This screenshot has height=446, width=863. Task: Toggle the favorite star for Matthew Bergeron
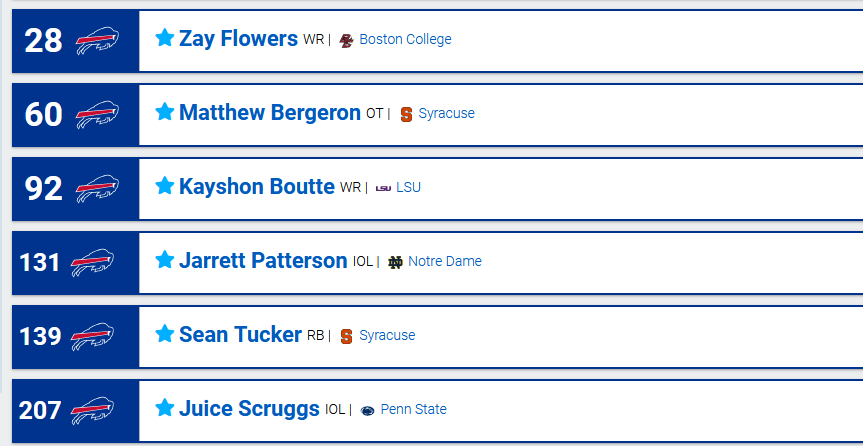coord(165,112)
